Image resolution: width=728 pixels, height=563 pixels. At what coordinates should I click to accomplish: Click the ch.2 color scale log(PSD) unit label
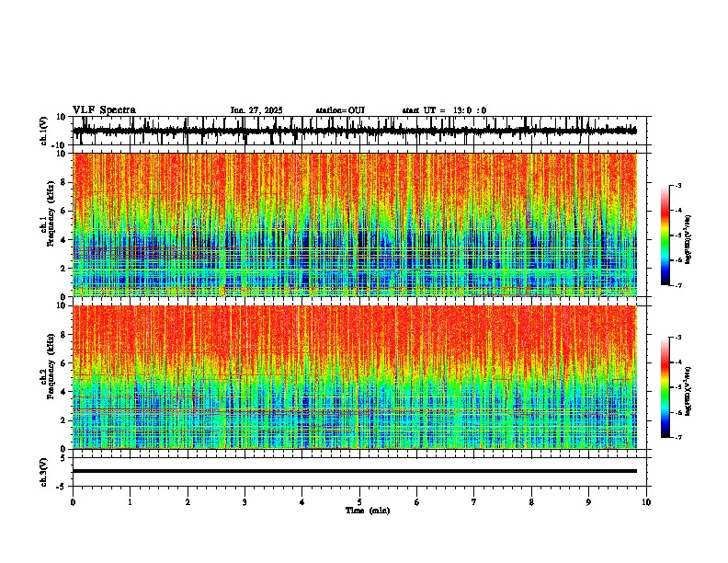point(688,391)
